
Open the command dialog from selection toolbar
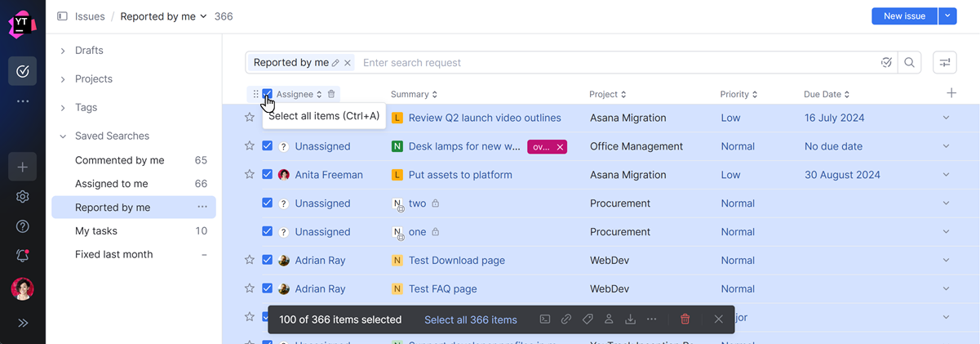(545, 319)
